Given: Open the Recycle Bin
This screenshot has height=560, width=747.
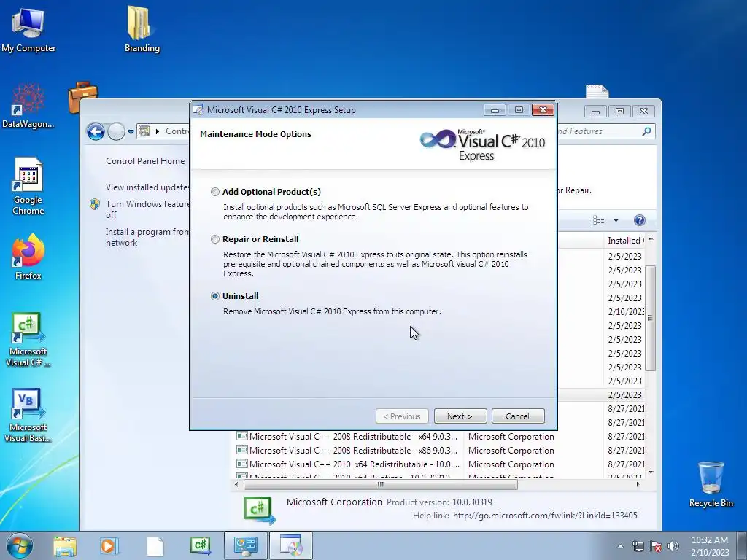Looking at the screenshot, I should 711,485.
